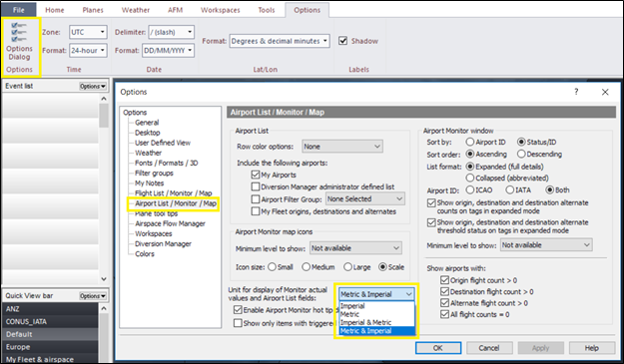The image size is (624, 364).
Task: Open Quick View bar Options menu
Action: 93,296
